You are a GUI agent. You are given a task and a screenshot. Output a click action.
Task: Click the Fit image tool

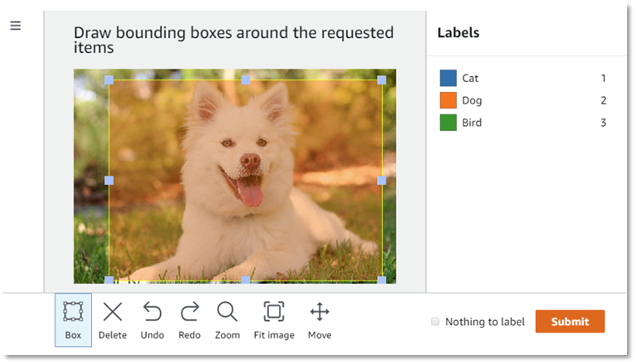point(274,320)
